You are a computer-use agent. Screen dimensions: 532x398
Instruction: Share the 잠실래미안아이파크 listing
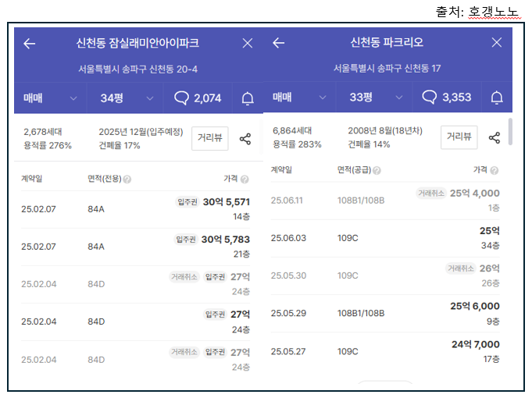tap(245, 139)
